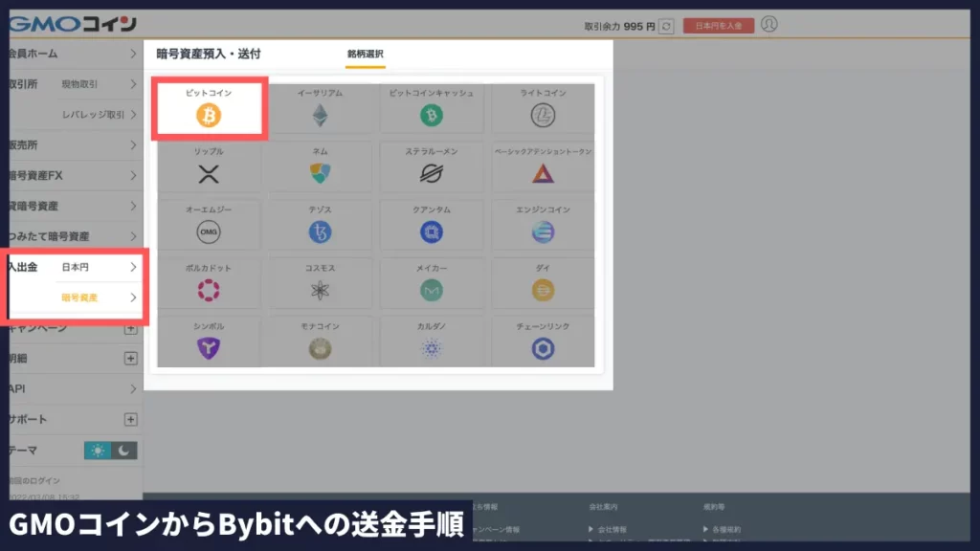This screenshot has height=551, width=980.
Task: Open the 販売所 sidebar chevron
Action: click(x=132, y=145)
